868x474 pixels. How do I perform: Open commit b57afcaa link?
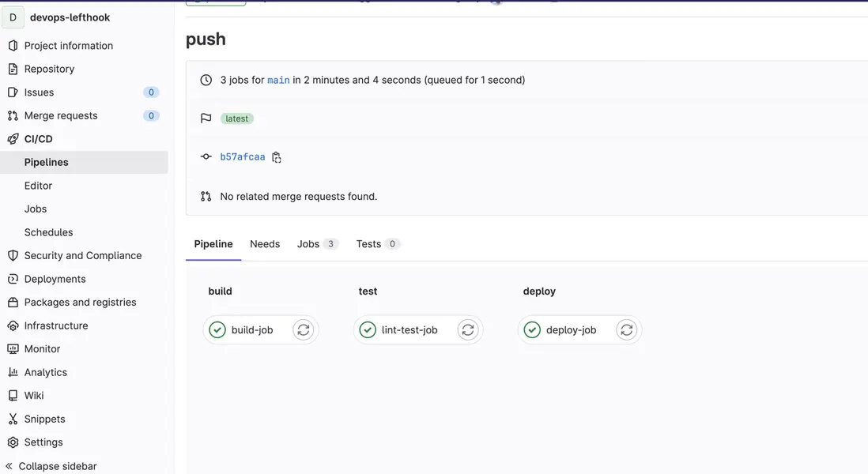(243, 157)
